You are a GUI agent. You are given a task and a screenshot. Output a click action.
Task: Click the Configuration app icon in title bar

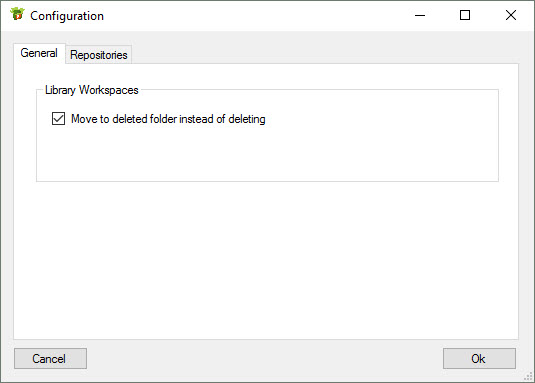coord(17,14)
